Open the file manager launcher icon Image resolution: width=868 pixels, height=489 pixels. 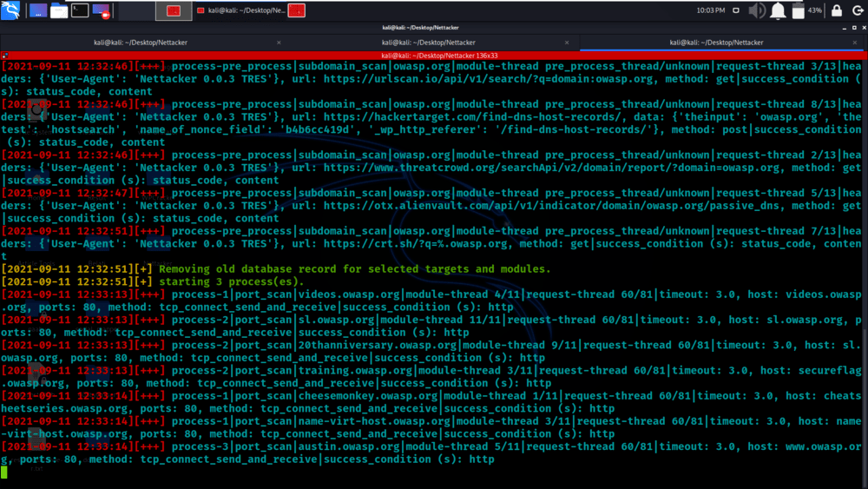click(x=59, y=10)
